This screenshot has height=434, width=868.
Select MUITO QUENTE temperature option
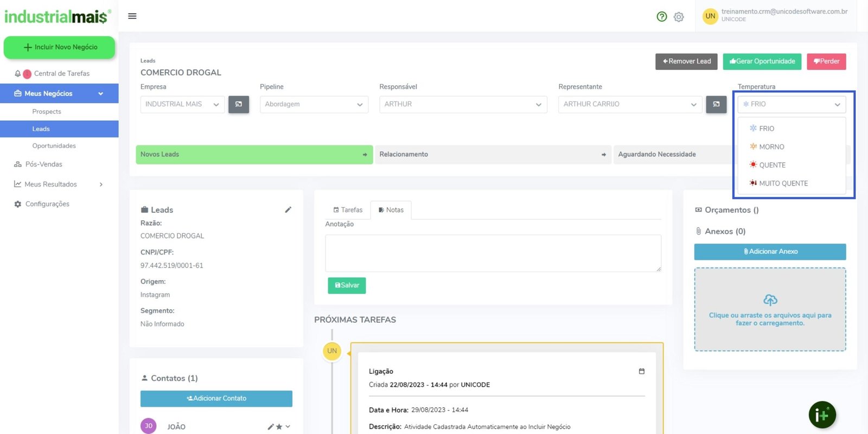(783, 183)
